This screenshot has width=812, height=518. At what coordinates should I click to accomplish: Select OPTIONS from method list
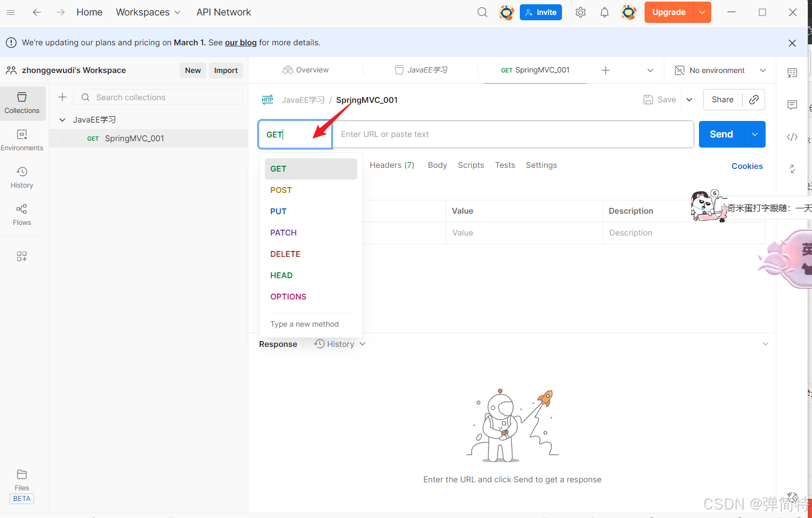pos(311,297)
